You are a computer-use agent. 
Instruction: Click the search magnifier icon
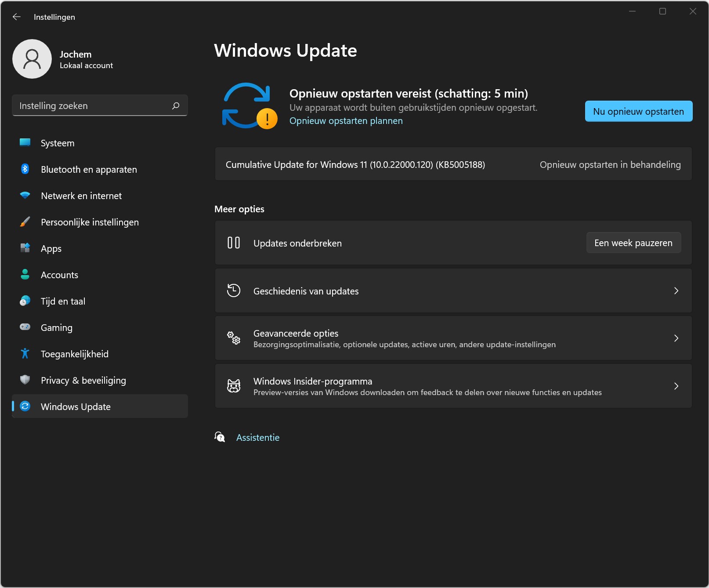pos(176,105)
